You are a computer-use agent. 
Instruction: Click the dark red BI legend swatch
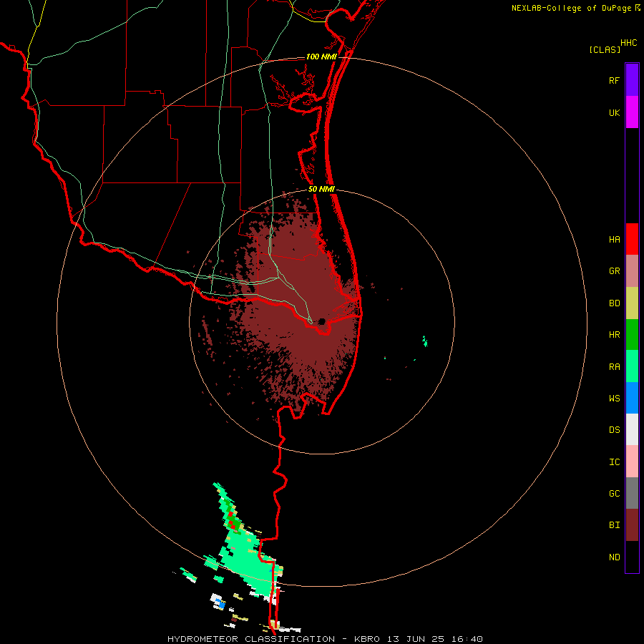632,525
